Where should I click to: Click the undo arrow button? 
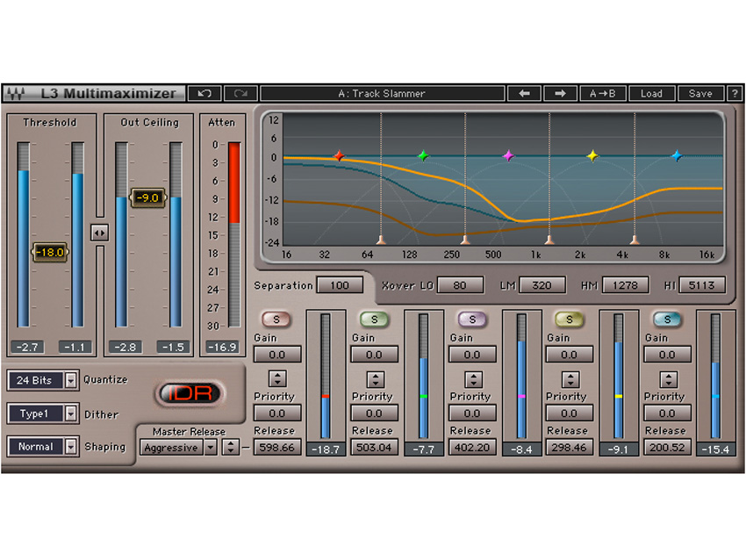tap(204, 93)
